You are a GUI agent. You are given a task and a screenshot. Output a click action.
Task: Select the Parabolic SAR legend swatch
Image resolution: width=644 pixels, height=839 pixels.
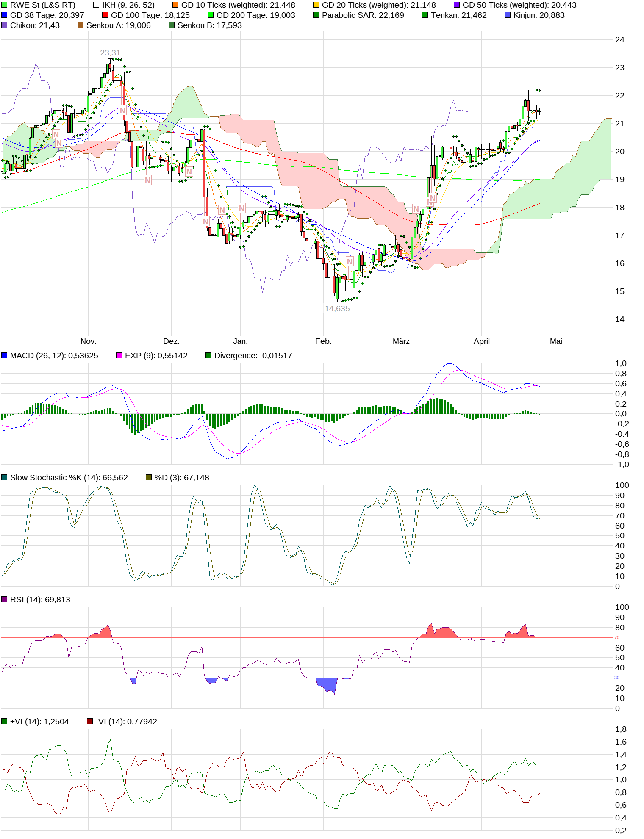tap(316, 15)
